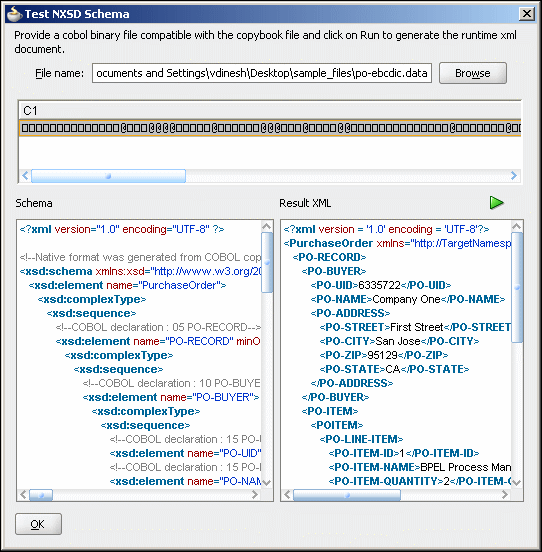Click Result XML pane scroll up arrow
542x552 pixels.
click(x=517, y=226)
